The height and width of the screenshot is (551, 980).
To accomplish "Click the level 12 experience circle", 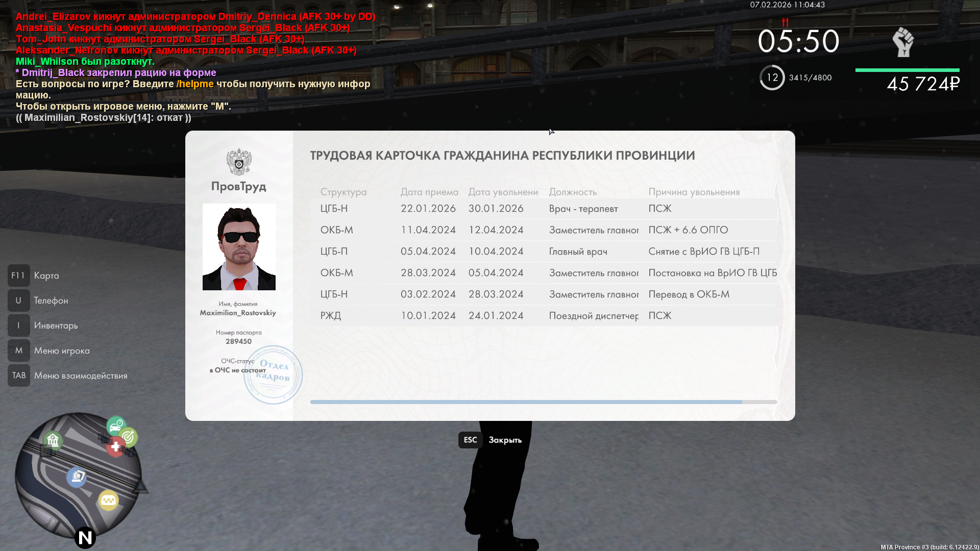I will point(772,78).
